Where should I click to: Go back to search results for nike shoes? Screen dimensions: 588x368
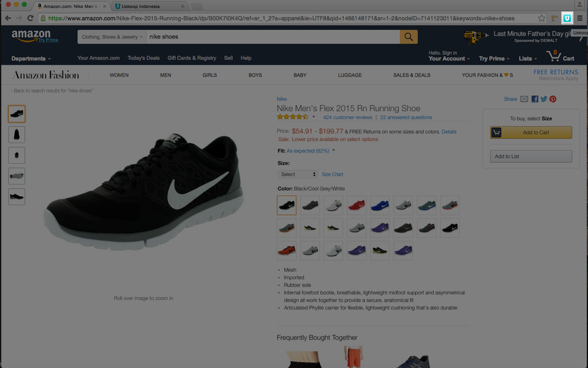coord(53,91)
